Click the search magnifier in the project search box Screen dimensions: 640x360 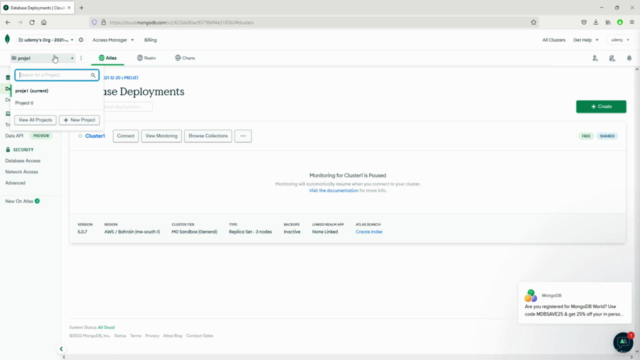(93, 75)
